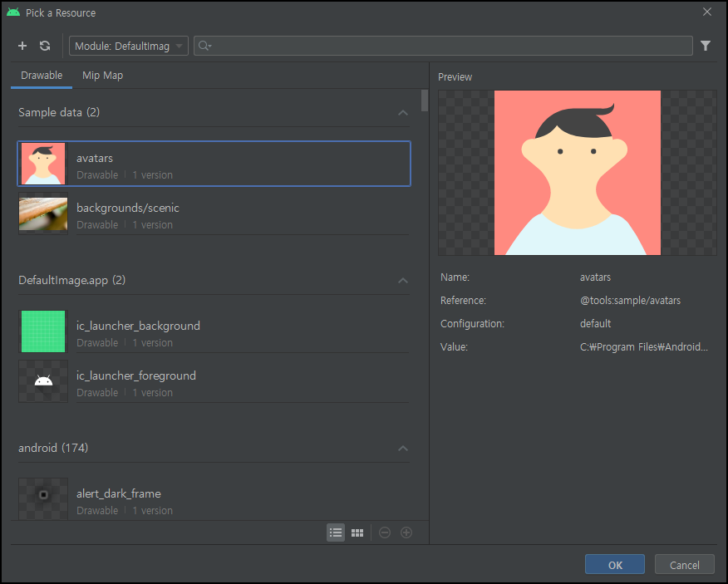728x584 pixels.
Task: Select the ic_launcher_foreground android thumbnail
Action: point(43,381)
